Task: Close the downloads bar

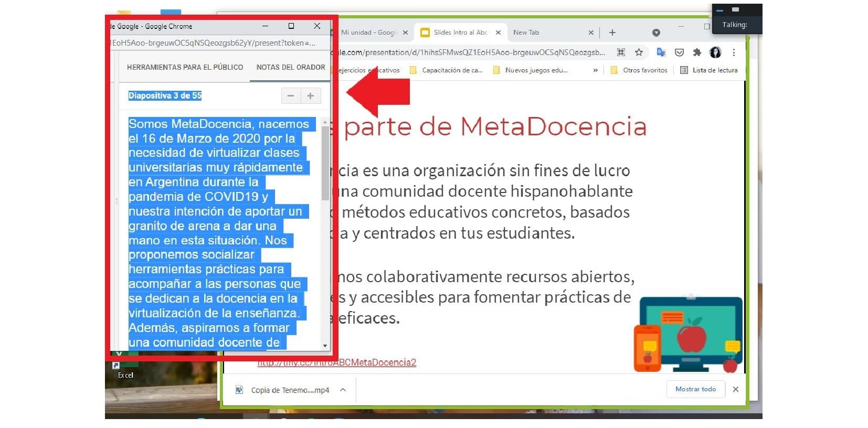Action: [736, 389]
